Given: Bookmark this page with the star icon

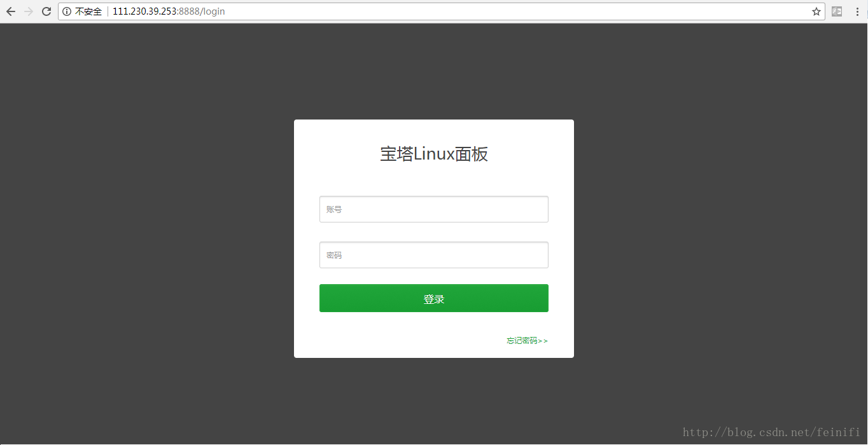Looking at the screenshot, I should [x=816, y=11].
